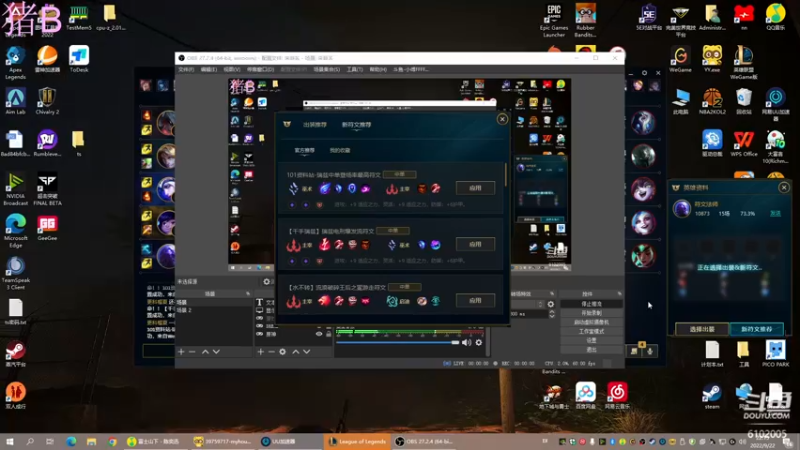
Task: Launch NBA2KOL2 desktop icon
Action: coord(712,101)
